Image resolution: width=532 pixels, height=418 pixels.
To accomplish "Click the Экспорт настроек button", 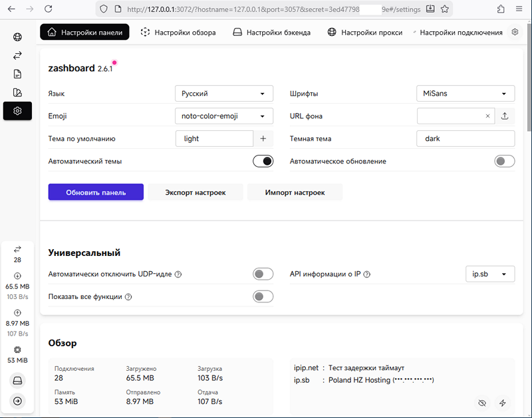I will (x=195, y=193).
